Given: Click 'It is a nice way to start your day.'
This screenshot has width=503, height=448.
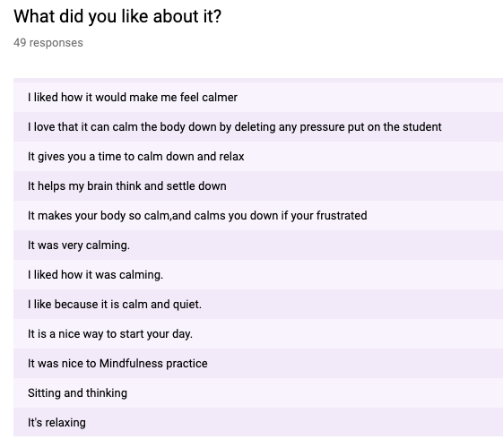Looking at the screenshot, I should point(258,334).
